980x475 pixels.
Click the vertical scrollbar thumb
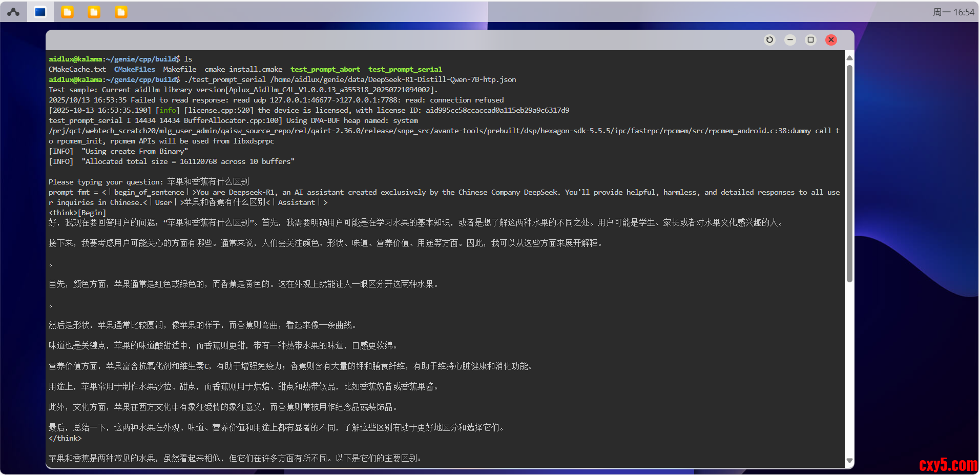849,174
